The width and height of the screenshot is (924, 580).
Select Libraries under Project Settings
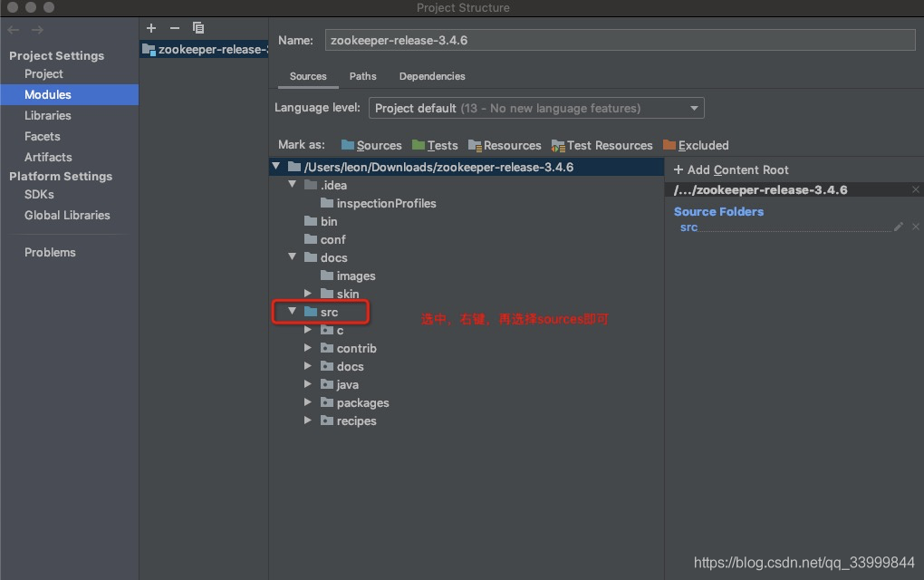pyautogui.click(x=46, y=115)
